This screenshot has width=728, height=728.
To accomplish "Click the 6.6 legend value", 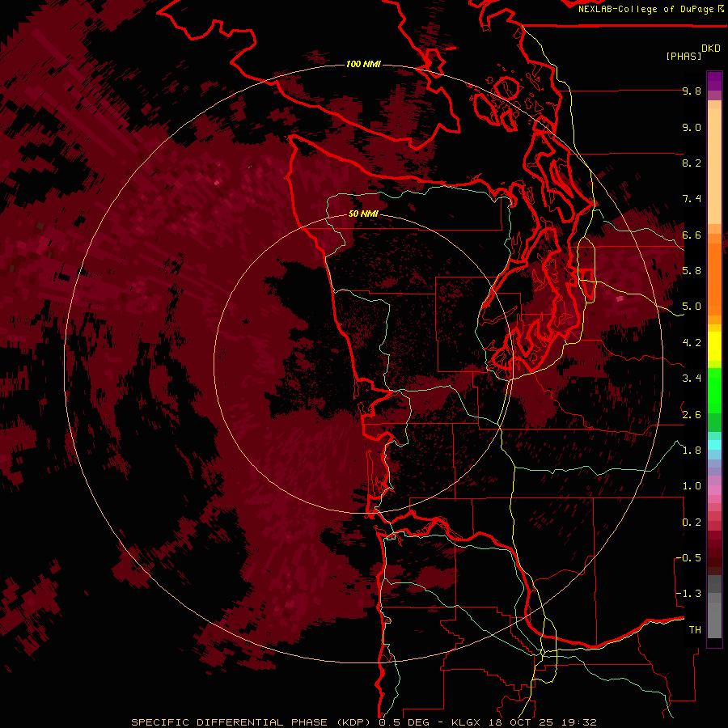I will (692, 235).
